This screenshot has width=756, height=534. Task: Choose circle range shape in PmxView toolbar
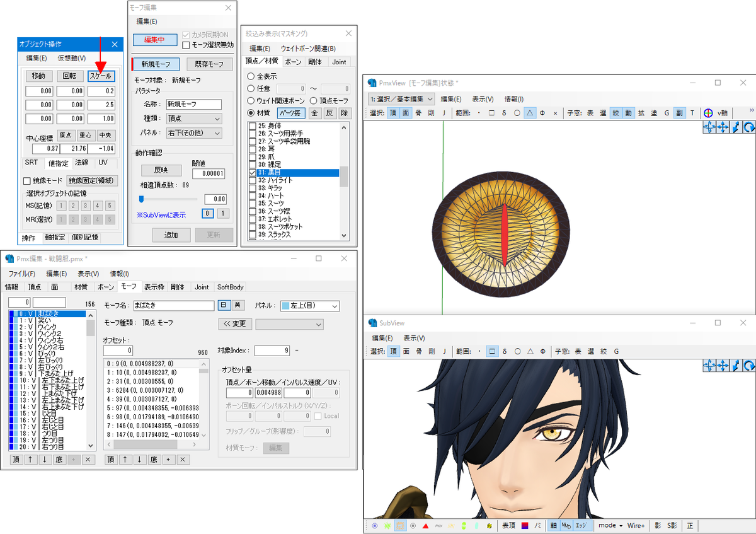click(x=517, y=113)
